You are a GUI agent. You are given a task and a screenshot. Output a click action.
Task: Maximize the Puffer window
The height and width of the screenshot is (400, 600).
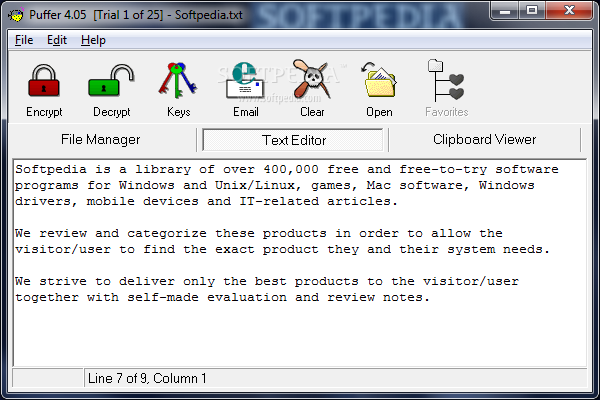(x=532, y=11)
